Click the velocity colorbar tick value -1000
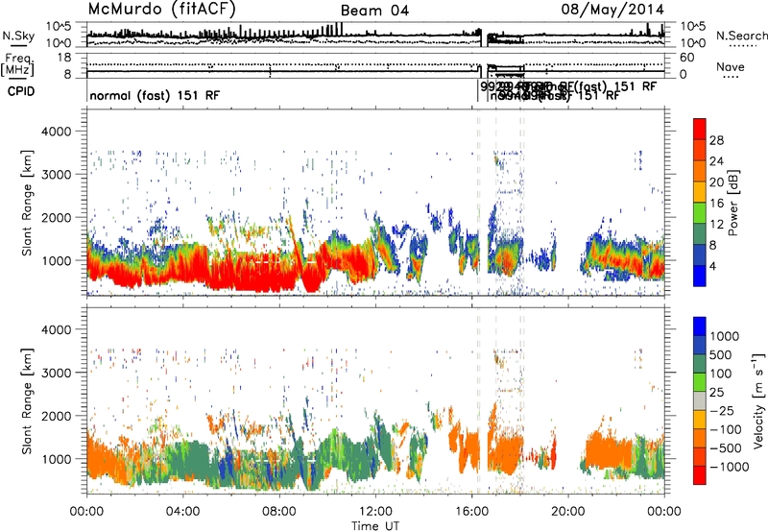 click(x=730, y=467)
